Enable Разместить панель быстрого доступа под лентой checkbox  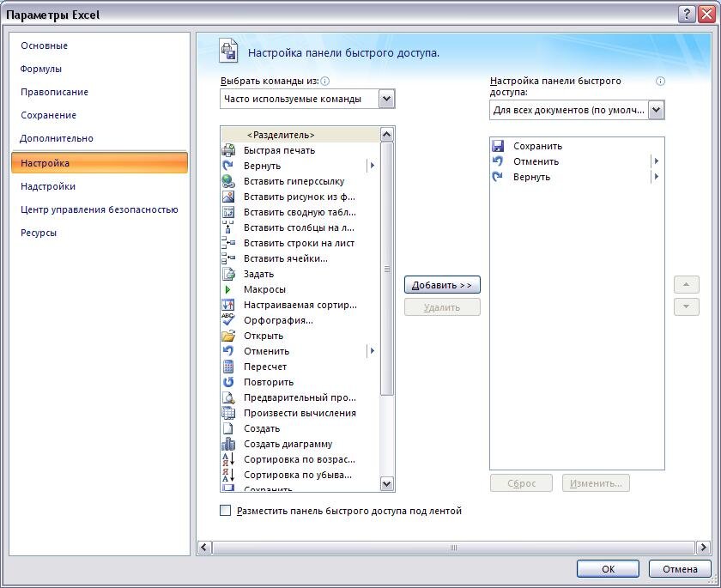click(225, 510)
